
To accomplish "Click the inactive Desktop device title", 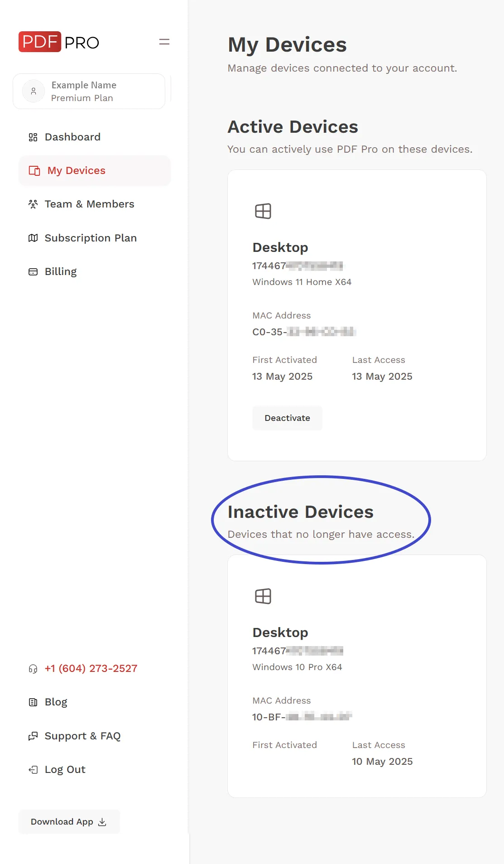I will click(280, 632).
